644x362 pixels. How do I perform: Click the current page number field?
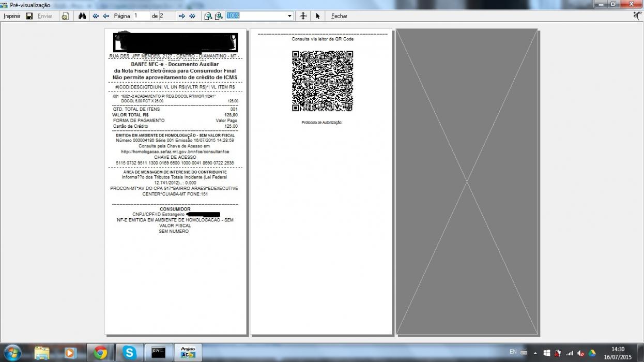tap(142, 16)
